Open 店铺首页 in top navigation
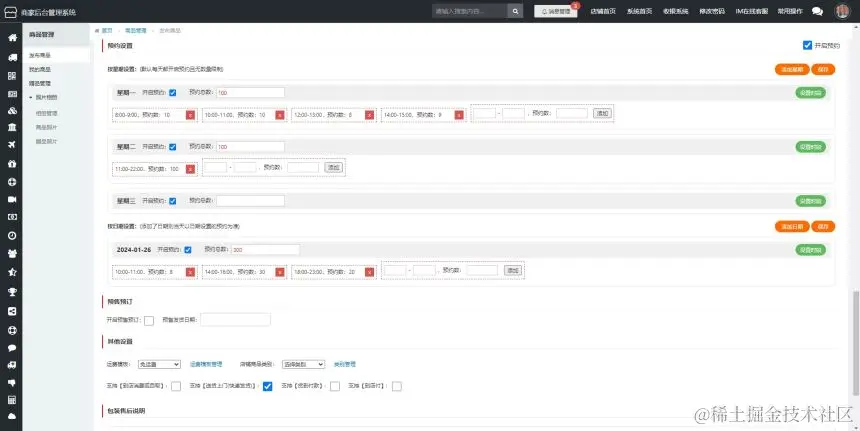The width and height of the screenshot is (860, 431). (x=603, y=12)
